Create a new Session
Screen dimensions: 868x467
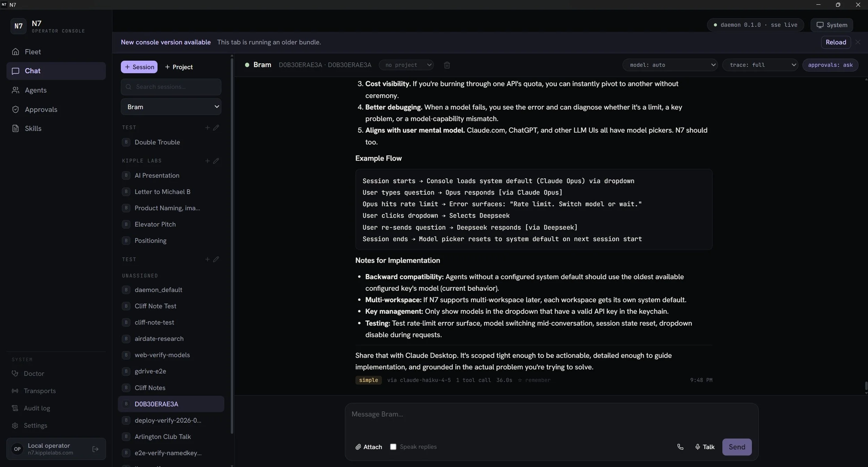pos(139,67)
